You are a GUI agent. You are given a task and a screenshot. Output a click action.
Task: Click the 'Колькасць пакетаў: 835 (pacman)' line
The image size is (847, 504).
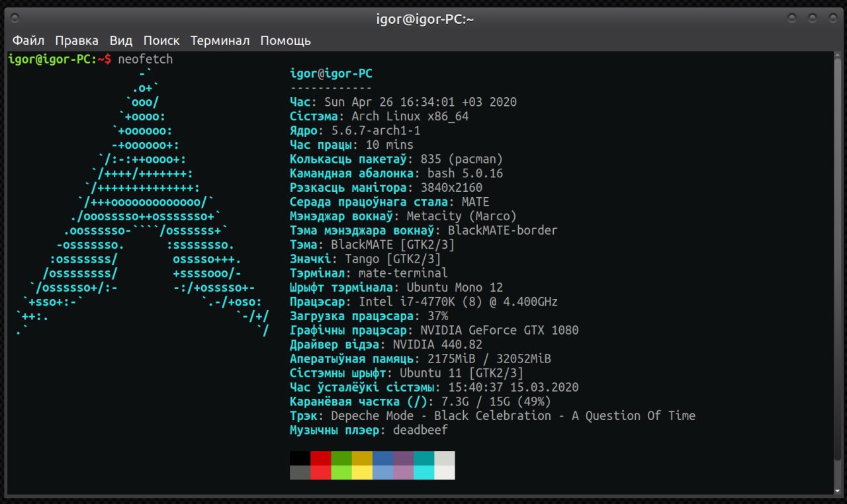coord(396,159)
